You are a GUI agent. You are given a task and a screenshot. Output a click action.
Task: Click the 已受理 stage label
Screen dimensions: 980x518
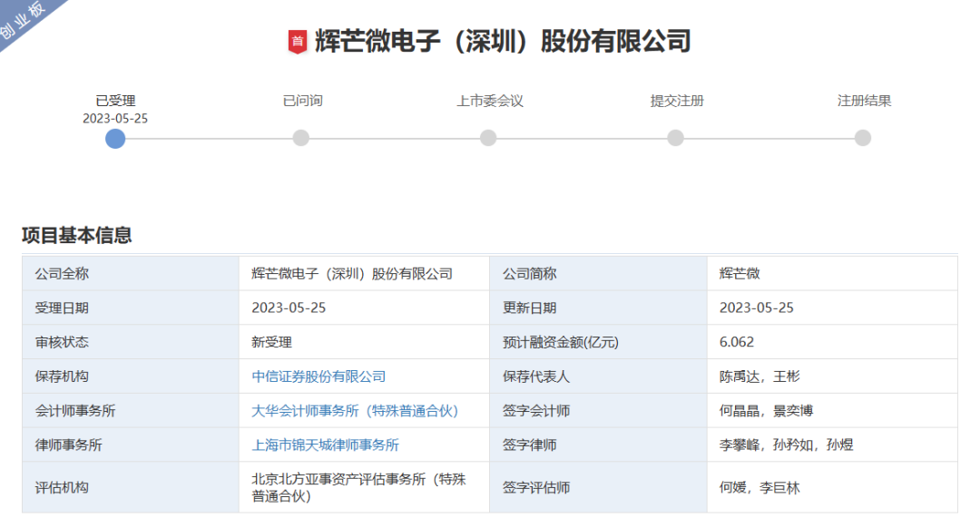point(115,102)
